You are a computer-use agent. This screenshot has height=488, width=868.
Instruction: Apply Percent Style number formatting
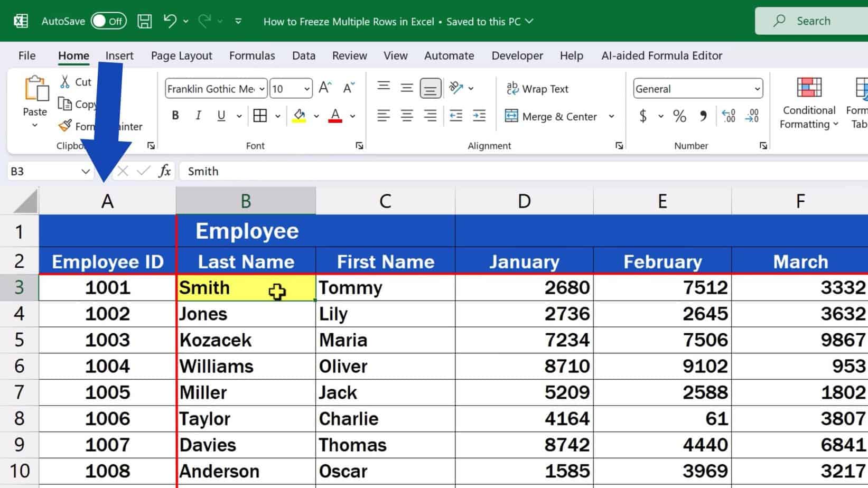click(x=679, y=116)
